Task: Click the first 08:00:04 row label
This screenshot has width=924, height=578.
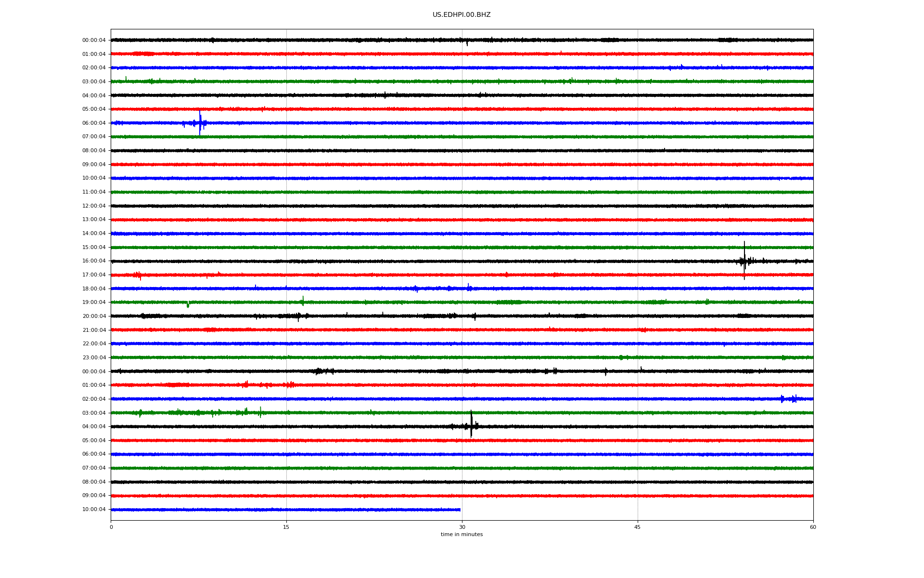Action: click(94, 151)
